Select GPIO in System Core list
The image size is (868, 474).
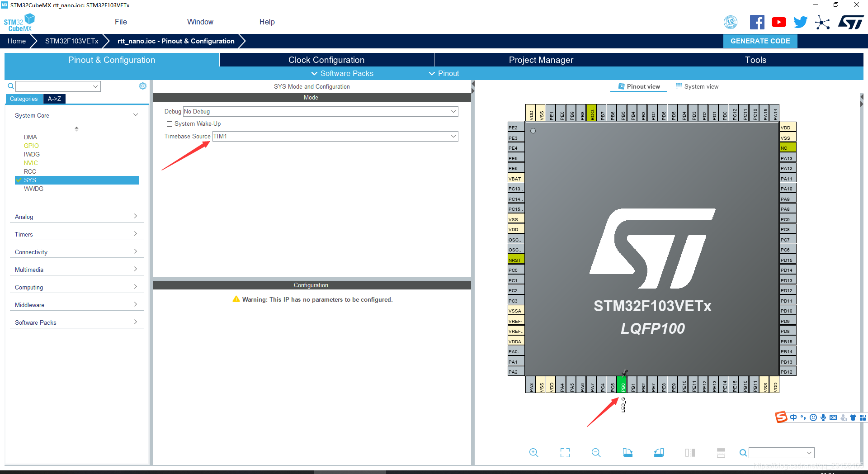point(31,146)
